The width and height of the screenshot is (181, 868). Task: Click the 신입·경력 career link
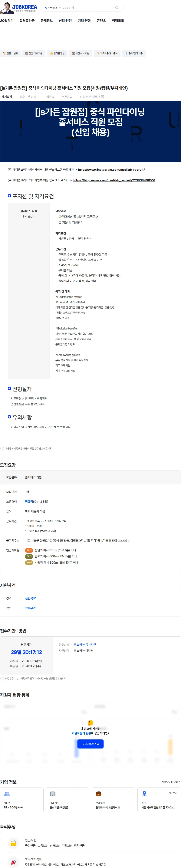[31, 598]
